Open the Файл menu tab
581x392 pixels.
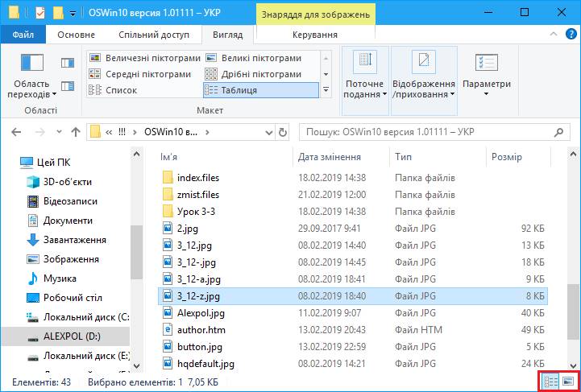(x=23, y=35)
